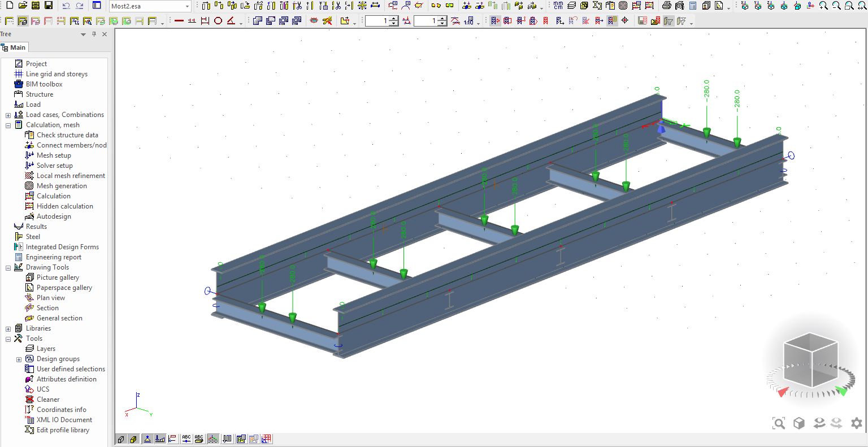
Task: Collapse the Calculation, mesh tree node
Action: pyautogui.click(x=8, y=125)
